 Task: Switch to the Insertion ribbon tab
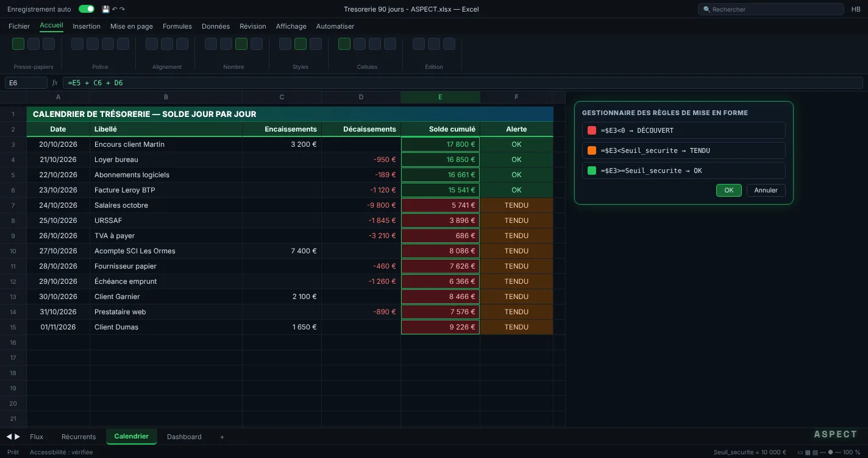click(87, 26)
